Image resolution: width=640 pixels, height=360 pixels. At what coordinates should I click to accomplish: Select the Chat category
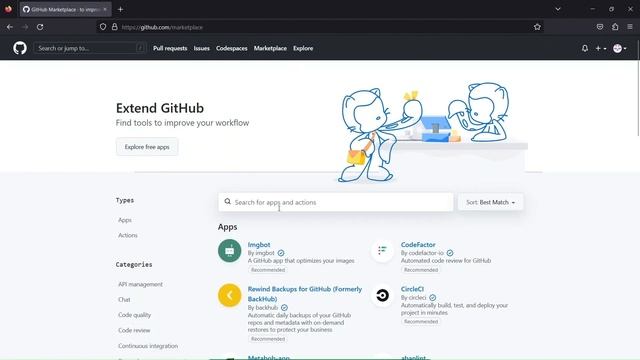point(124,300)
